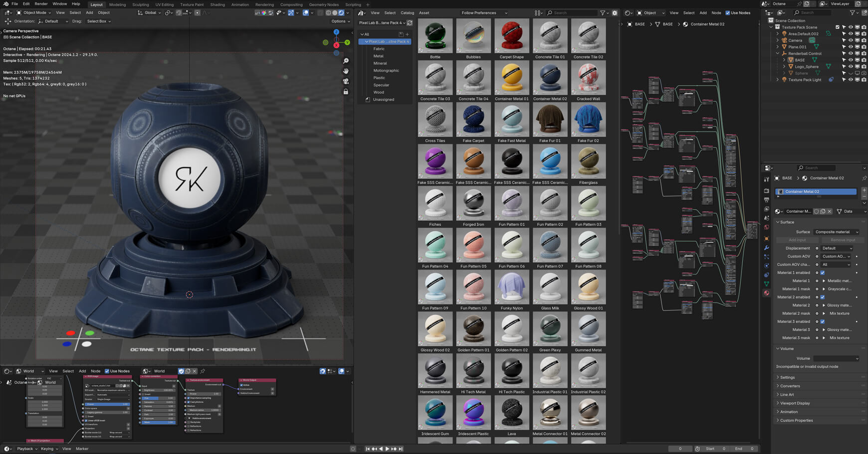Open asset browser settings gear icon

tap(615, 13)
